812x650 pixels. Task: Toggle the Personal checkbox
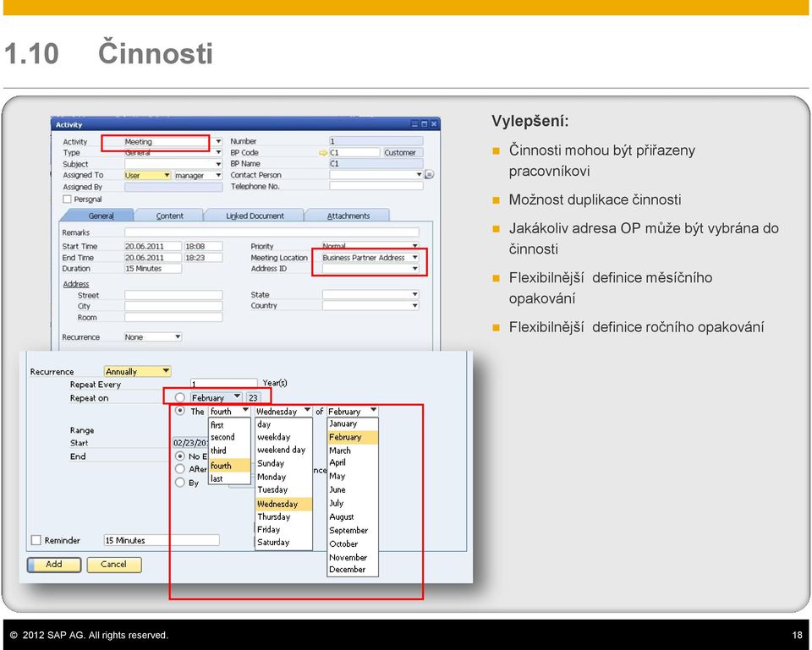(x=67, y=199)
